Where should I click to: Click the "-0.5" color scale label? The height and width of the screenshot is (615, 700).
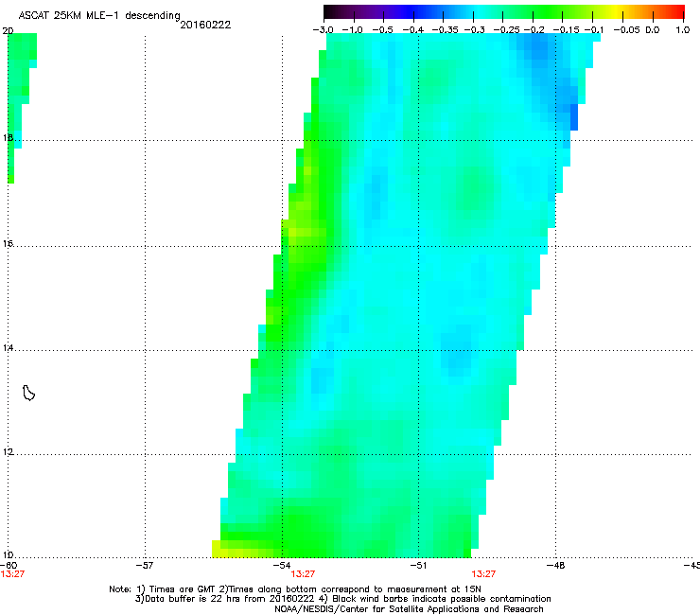coord(382,30)
